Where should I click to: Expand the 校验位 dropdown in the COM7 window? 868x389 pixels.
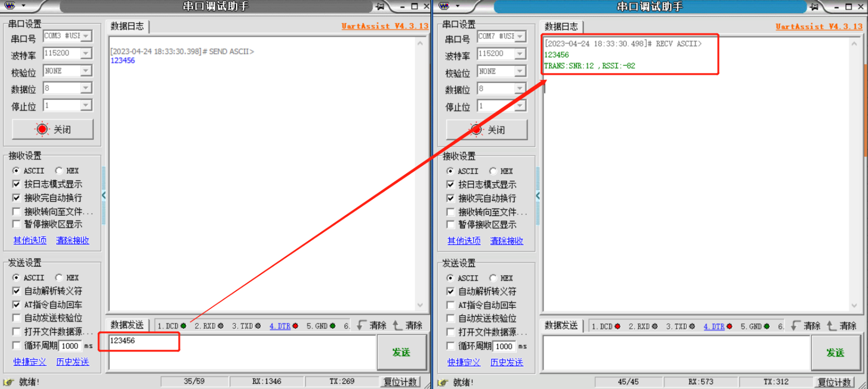[x=520, y=71]
